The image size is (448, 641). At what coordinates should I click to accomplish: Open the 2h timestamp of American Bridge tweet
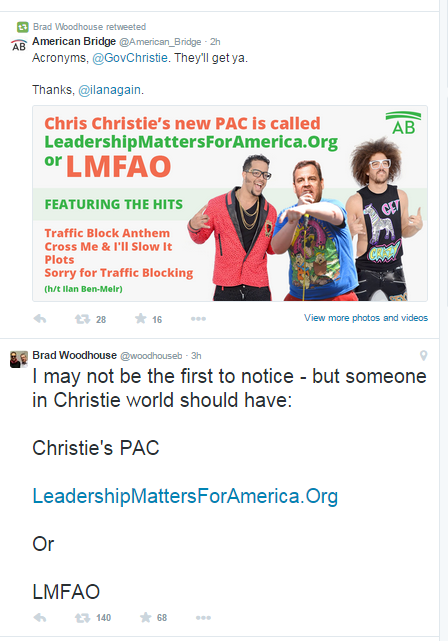point(215,42)
